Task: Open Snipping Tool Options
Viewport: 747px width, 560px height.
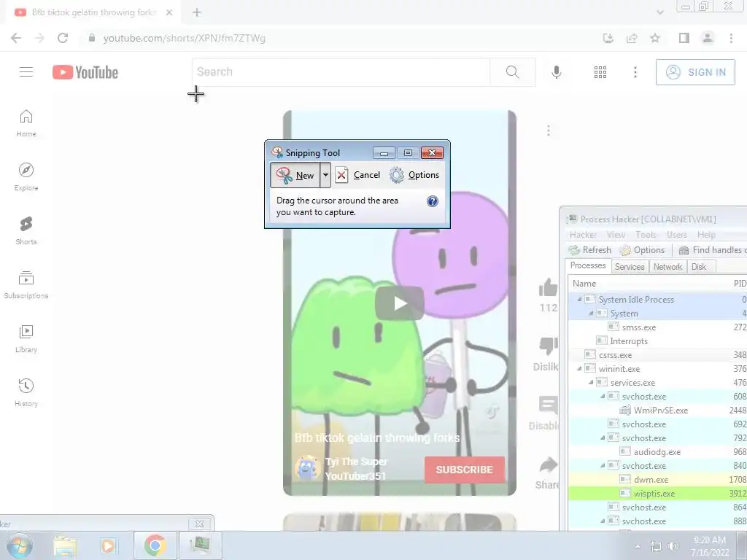Action: pos(414,175)
